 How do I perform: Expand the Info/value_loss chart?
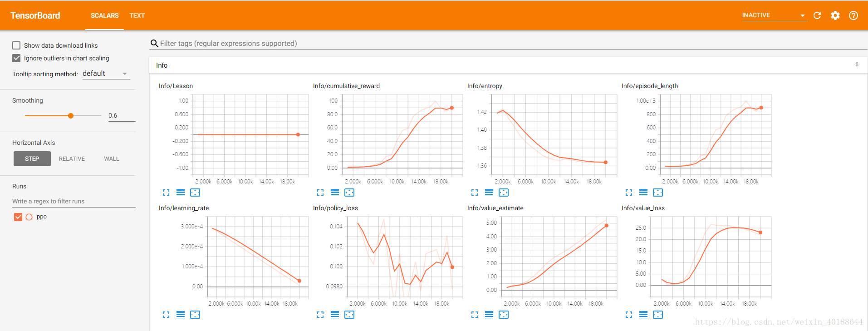click(629, 315)
